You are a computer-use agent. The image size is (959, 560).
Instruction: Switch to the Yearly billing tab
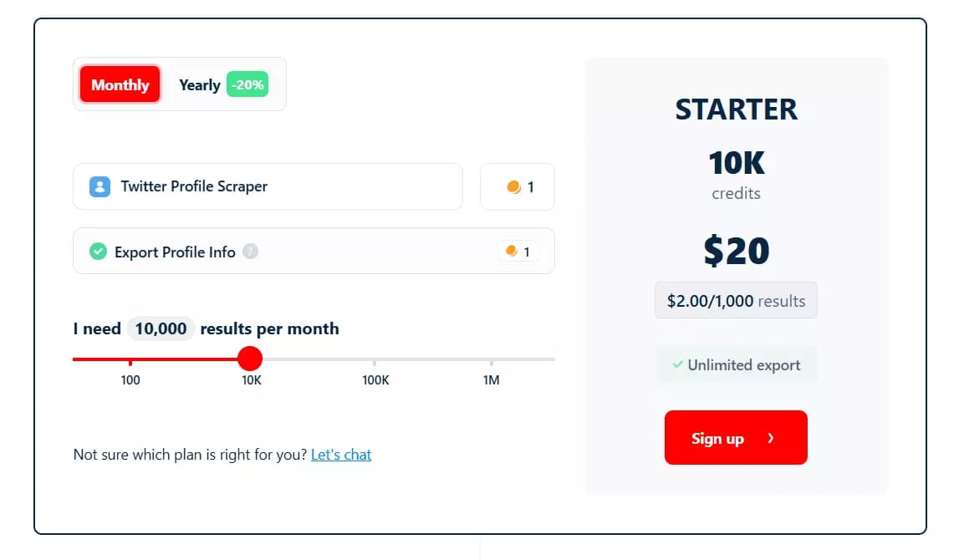point(199,84)
